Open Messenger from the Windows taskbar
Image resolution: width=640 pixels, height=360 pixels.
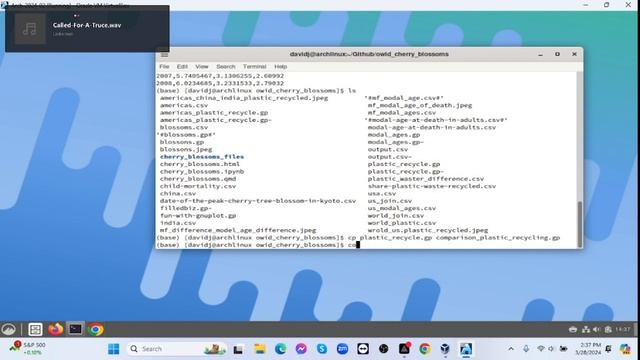pos(301,349)
